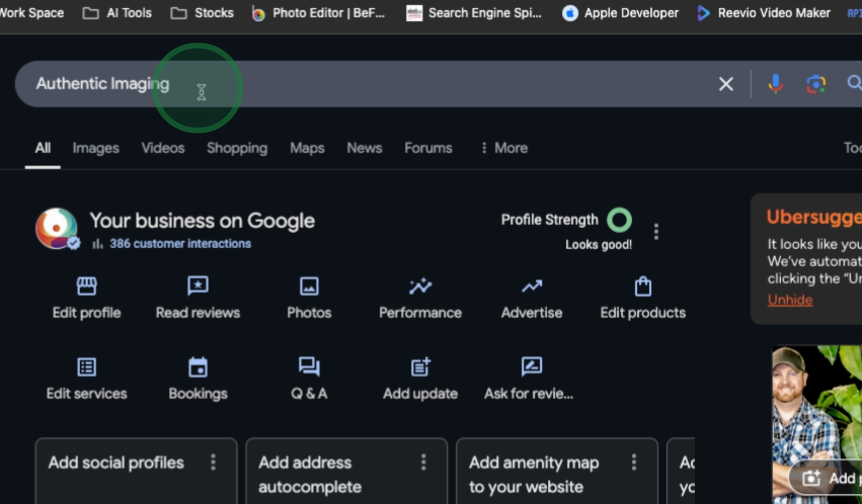The image size is (862, 504).
Task: Clear the search box with the X icon
Action: point(726,84)
